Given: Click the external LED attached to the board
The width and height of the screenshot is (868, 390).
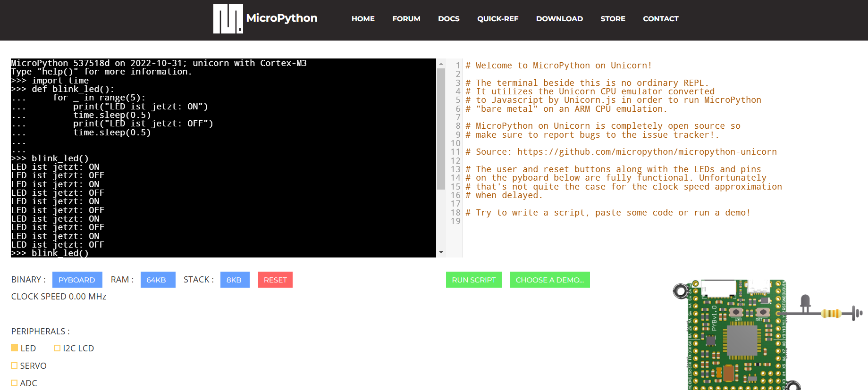Looking at the screenshot, I should [805, 303].
